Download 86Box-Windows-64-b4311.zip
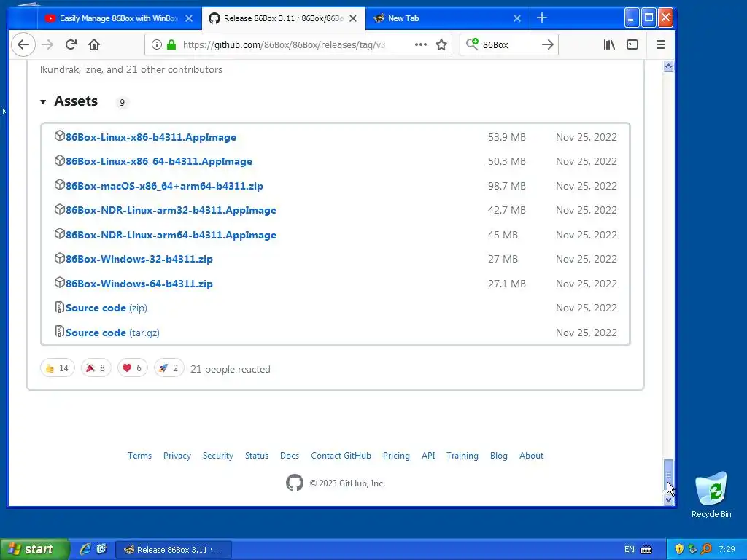The height and width of the screenshot is (560, 747). coord(139,284)
